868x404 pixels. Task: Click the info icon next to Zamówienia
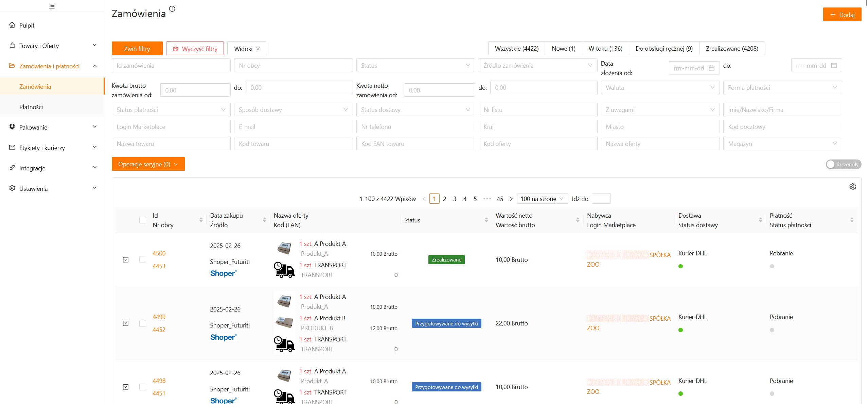(172, 9)
